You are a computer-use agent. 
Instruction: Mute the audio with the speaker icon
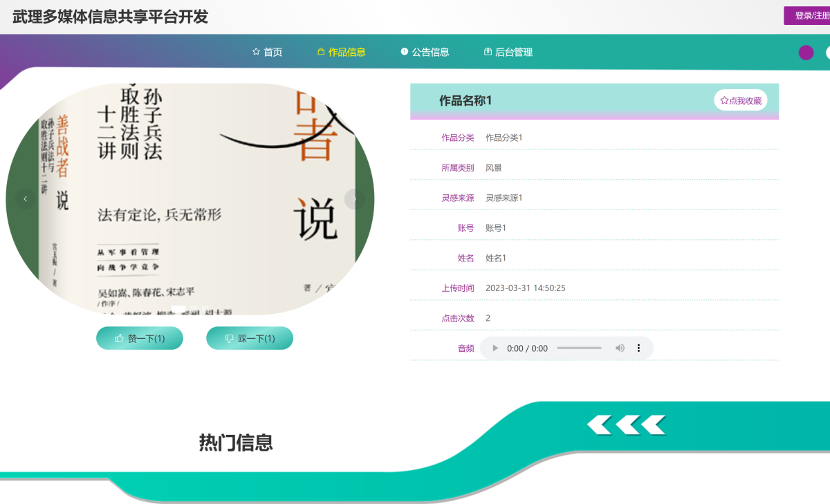click(620, 348)
